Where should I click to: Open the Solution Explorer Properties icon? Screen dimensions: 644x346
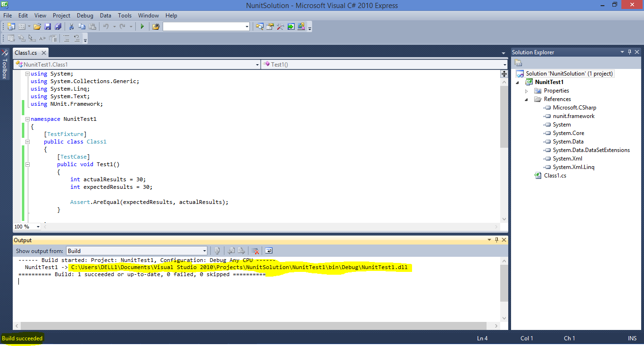point(519,62)
